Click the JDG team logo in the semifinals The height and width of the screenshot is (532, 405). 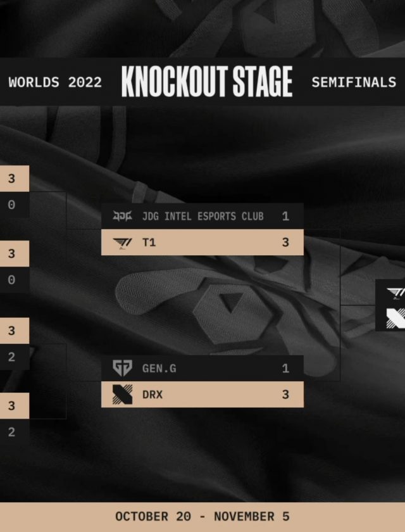point(122,217)
